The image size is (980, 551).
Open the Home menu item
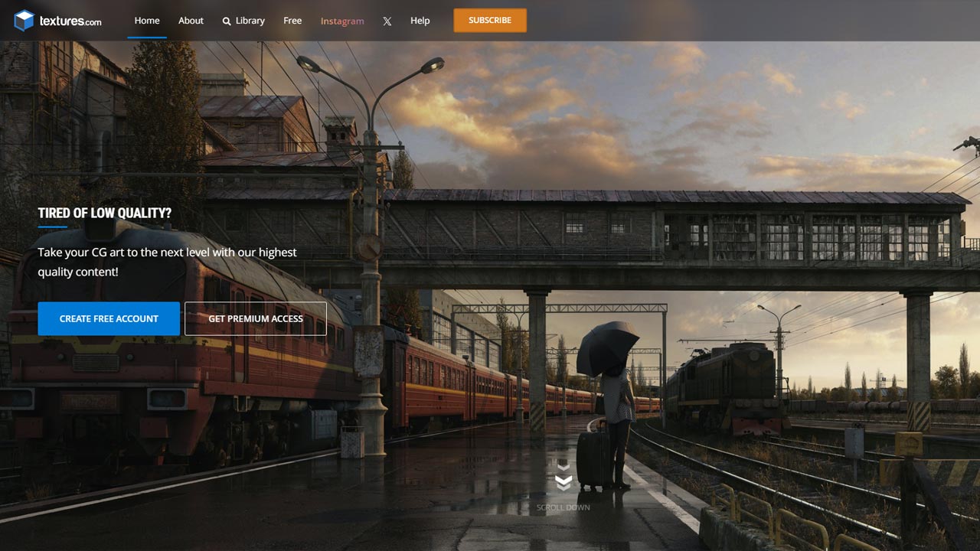(x=147, y=21)
